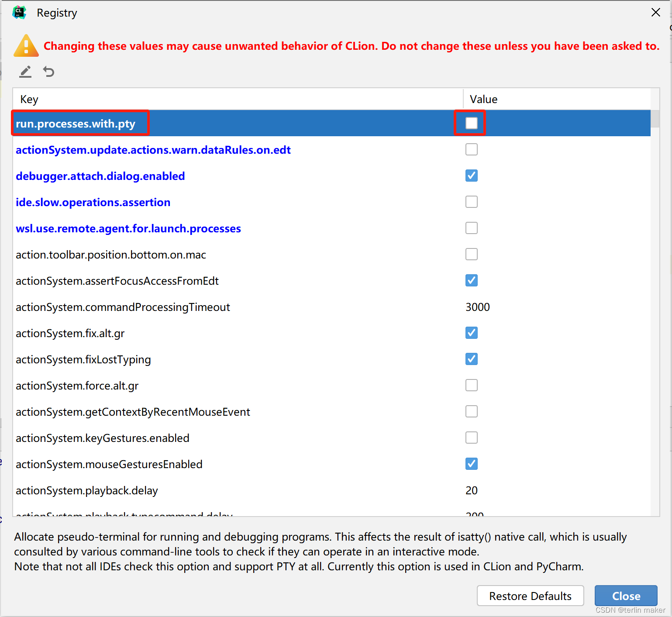
Task: Toggle run.processes.with.pty checkbox
Action: pyautogui.click(x=472, y=123)
